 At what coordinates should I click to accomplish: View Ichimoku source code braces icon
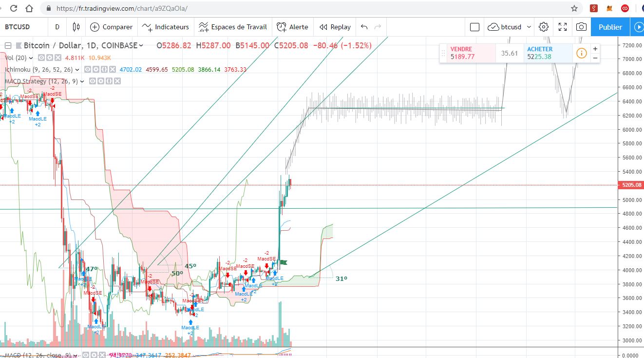104,69
